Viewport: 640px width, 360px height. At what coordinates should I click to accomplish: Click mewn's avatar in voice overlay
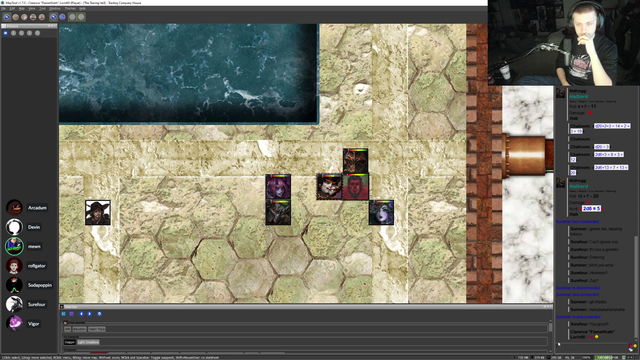pos(14,246)
